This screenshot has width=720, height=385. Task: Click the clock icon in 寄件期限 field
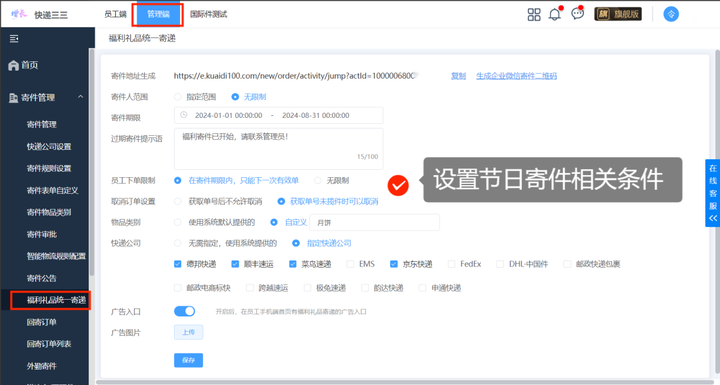183,115
